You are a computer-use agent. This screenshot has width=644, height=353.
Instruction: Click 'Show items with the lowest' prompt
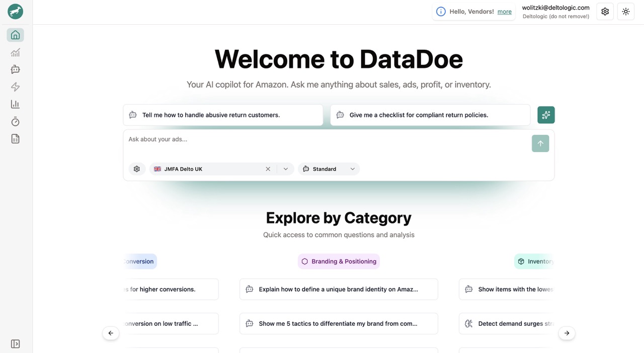[506, 289]
